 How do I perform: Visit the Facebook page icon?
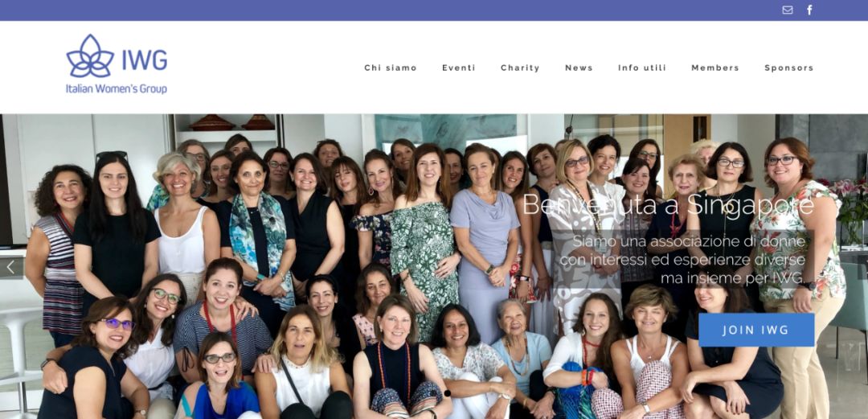[x=809, y=10]
